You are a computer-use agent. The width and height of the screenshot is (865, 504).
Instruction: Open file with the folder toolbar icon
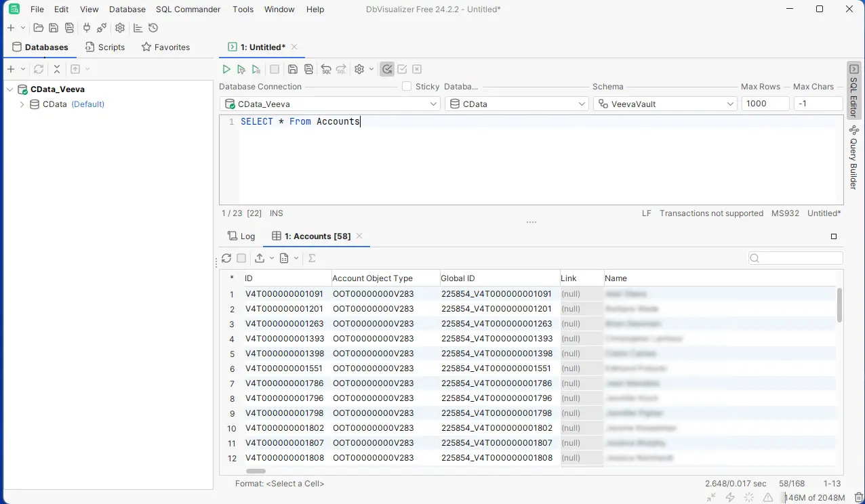(38, 28)
